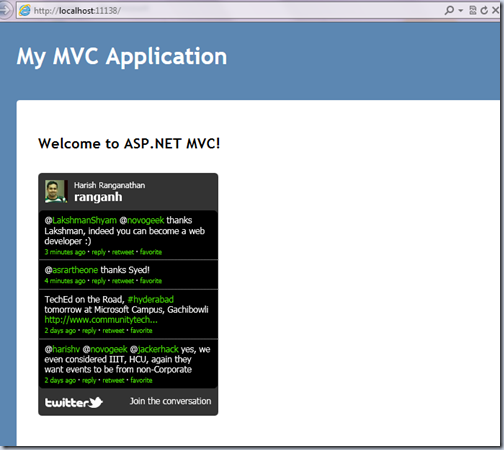The width and height of the screenshot is (504, 450).
Task: Click the Join the conversation link
Action: (x=170, y=401)
